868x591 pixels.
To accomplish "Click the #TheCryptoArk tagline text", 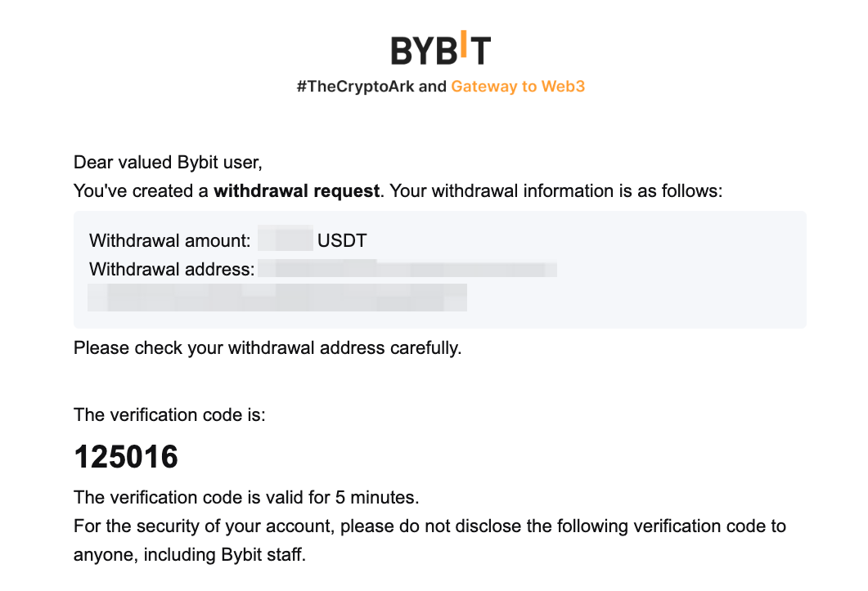I will click(x=356, y=86).
